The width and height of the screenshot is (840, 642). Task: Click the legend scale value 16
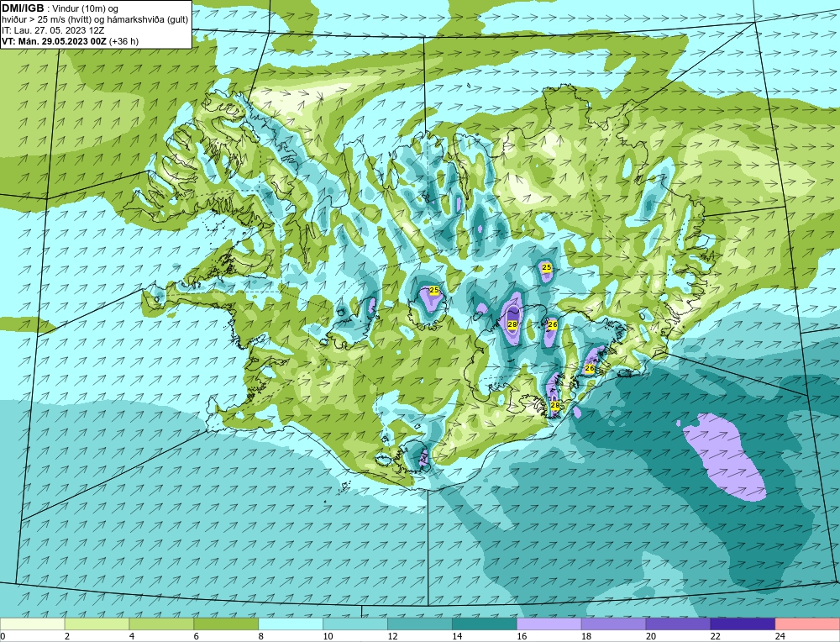click(x=522, y=636)
